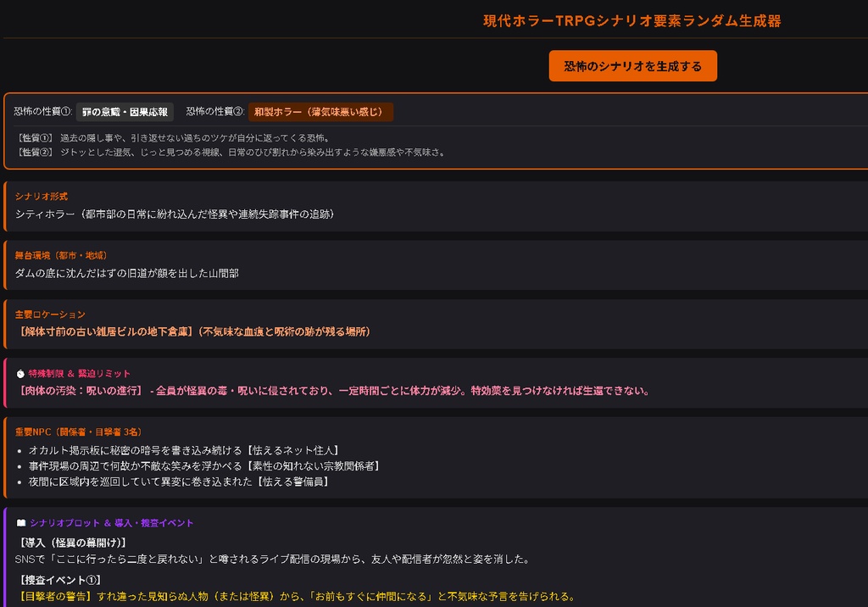Click the page title 現代ホラーTRPGシナリオ要素ランダム生成器
The width and height of the screenshot is (868, 607).
click(x=632, y=21)
